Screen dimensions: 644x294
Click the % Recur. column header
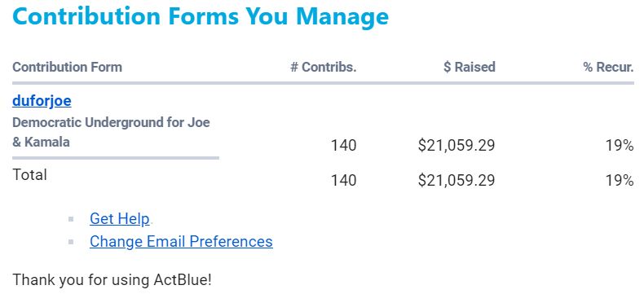tap(608, 67)
